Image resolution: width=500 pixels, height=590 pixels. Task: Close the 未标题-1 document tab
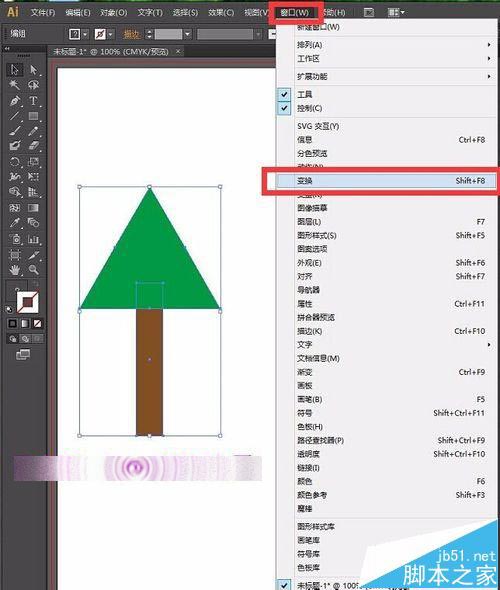178,51
